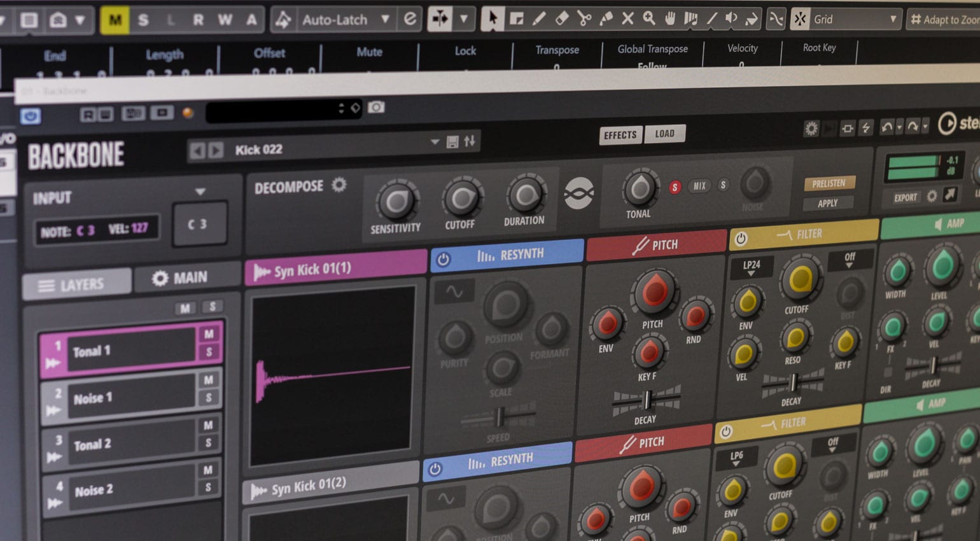Select the Line tool
This screenshot has height=541, width=980.
711,18
